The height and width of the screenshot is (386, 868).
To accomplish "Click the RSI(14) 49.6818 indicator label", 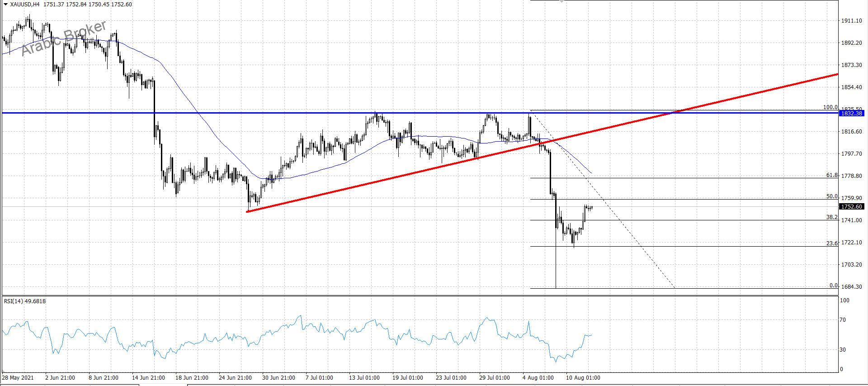I will 25,301.
